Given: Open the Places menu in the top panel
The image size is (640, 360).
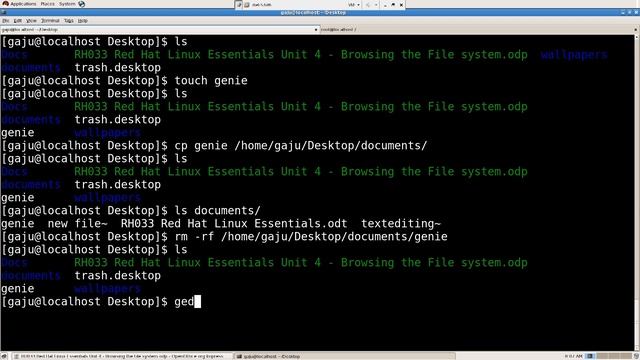Looking at the screenshot, I should point(47,4).
